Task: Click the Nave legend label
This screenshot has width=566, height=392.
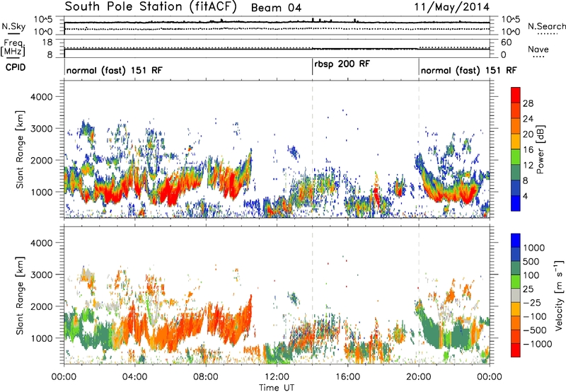Action: (538, 49)
